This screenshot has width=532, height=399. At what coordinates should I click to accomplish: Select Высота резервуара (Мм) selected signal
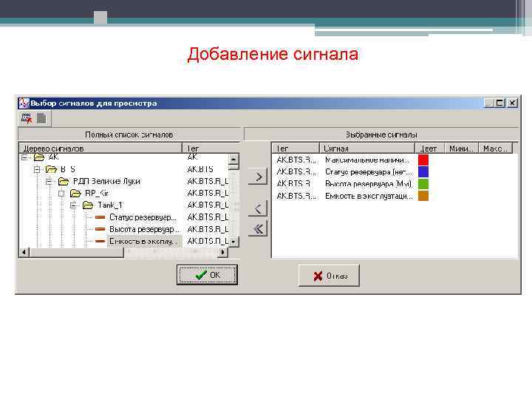pyautogui.click(x=368, y=184)
